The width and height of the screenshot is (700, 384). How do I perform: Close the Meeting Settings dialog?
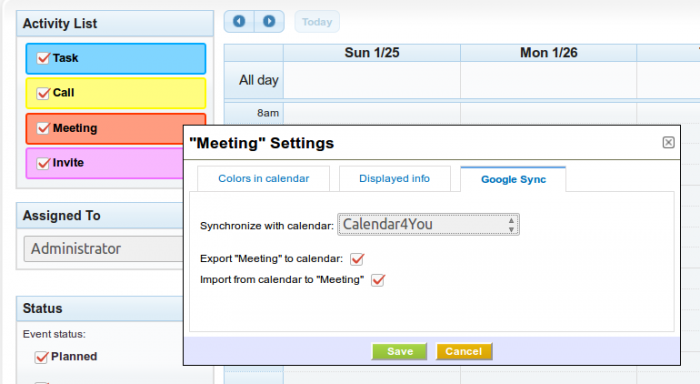click(x=668, y=142)
